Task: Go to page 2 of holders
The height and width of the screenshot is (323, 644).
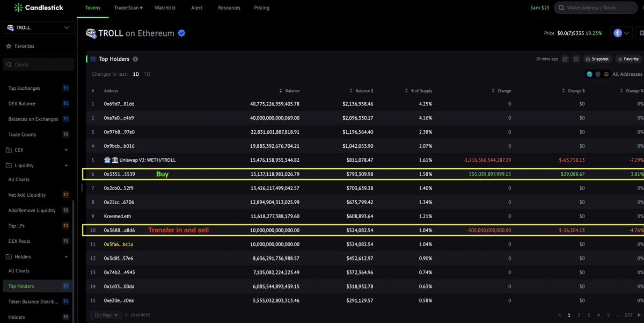Action: 579,315
